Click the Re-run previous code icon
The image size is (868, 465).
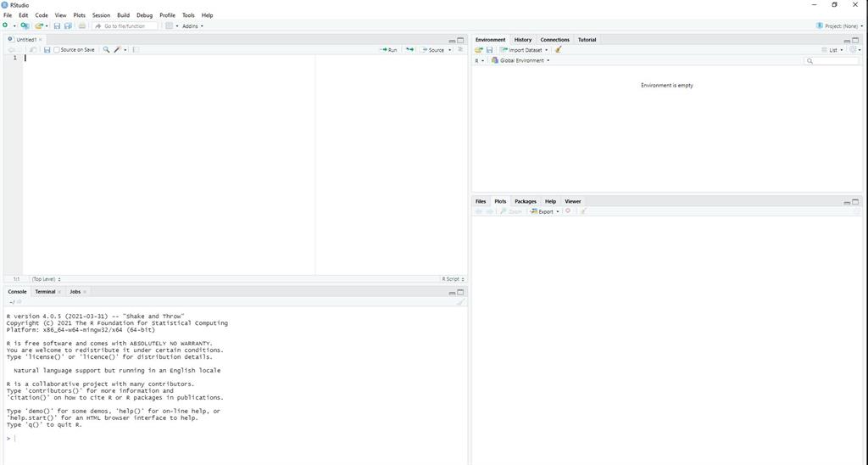(409, 50)
